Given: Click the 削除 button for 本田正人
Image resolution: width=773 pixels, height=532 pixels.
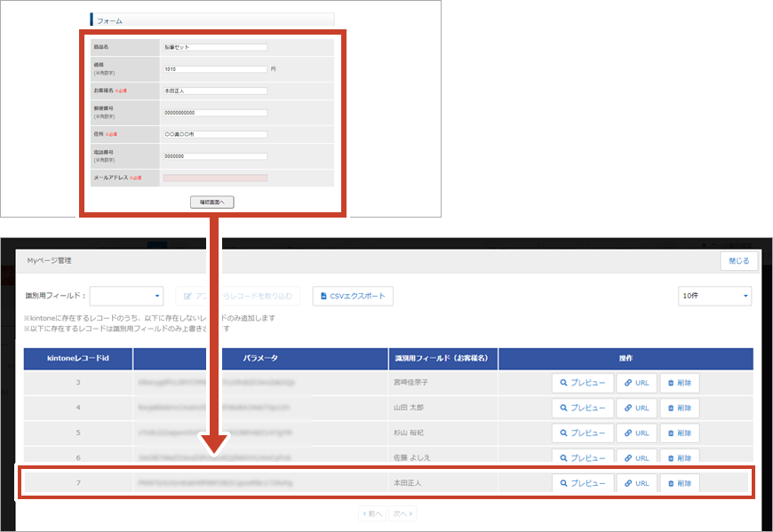Looking at the screenshot, I should (679, 483).
